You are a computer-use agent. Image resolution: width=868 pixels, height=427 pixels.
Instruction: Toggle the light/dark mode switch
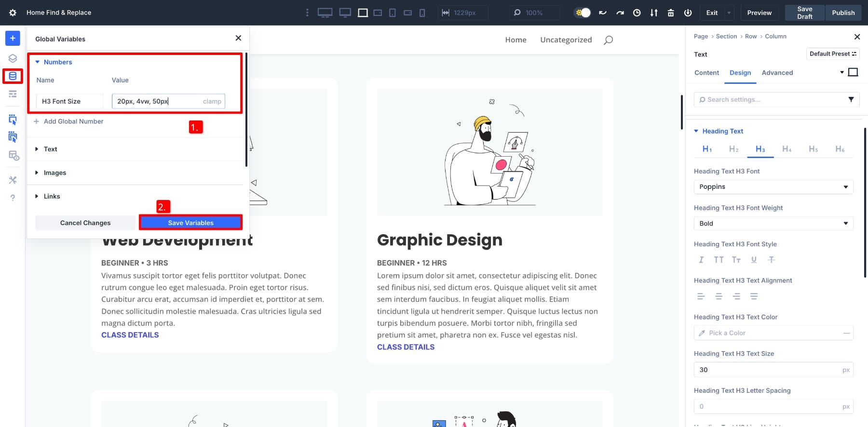point(583,13)
